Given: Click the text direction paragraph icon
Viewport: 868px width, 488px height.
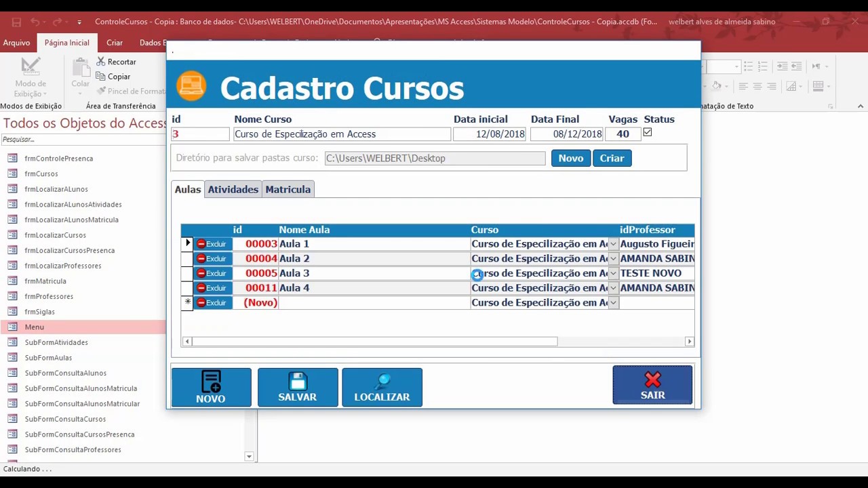Looking at the screenshot, I should (x=816, y=66).
